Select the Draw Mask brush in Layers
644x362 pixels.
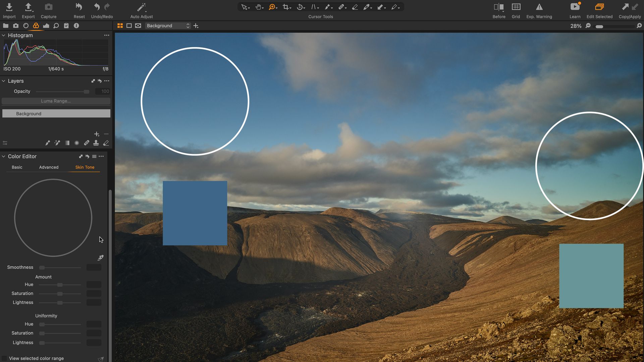coord(47,143)
